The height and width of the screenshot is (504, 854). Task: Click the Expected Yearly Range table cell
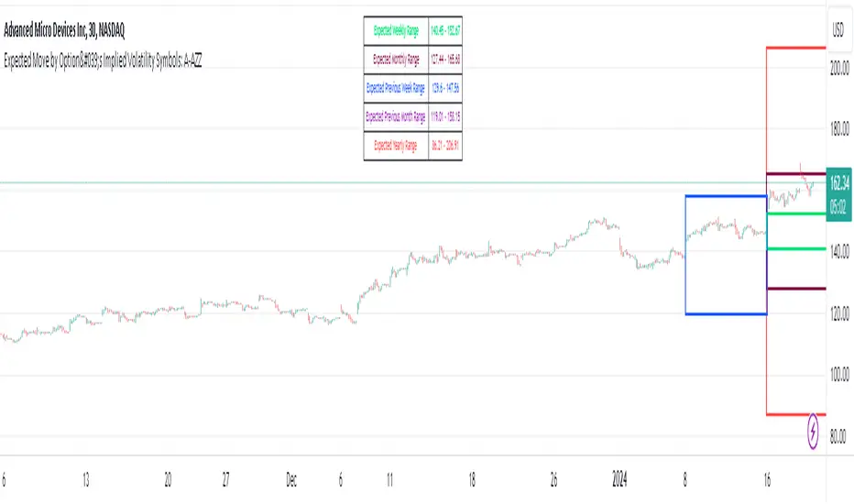(x=396, y=146)
